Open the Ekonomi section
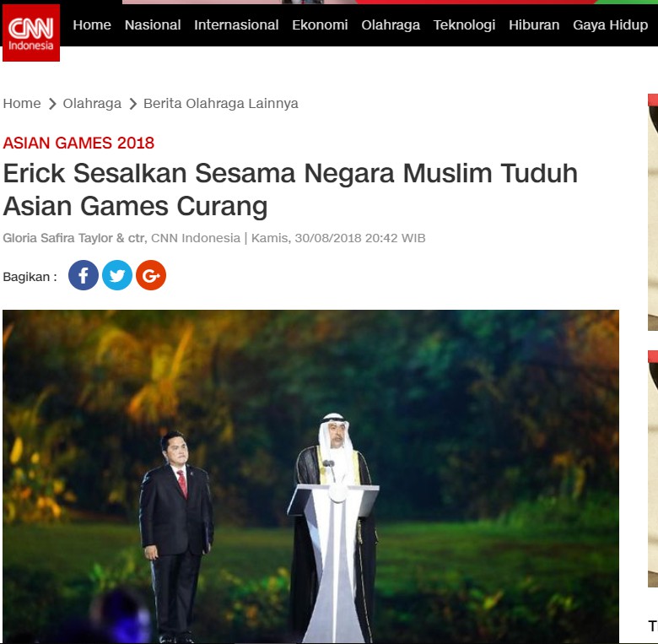 click(x=320, y=24)
